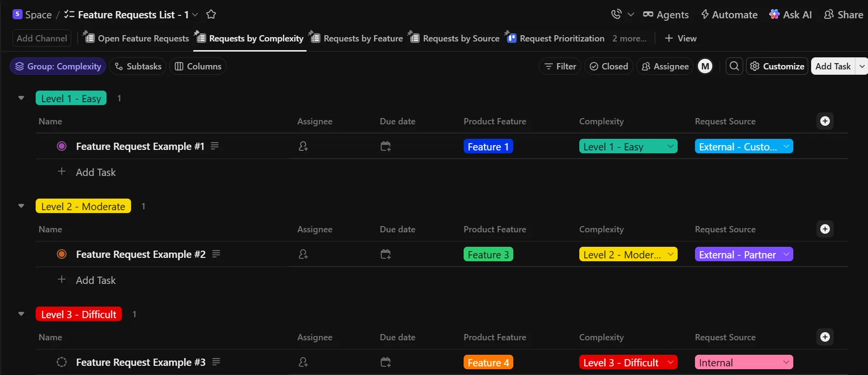
Task: Toggle Subtasks display
Action: (x=138, y=66)
